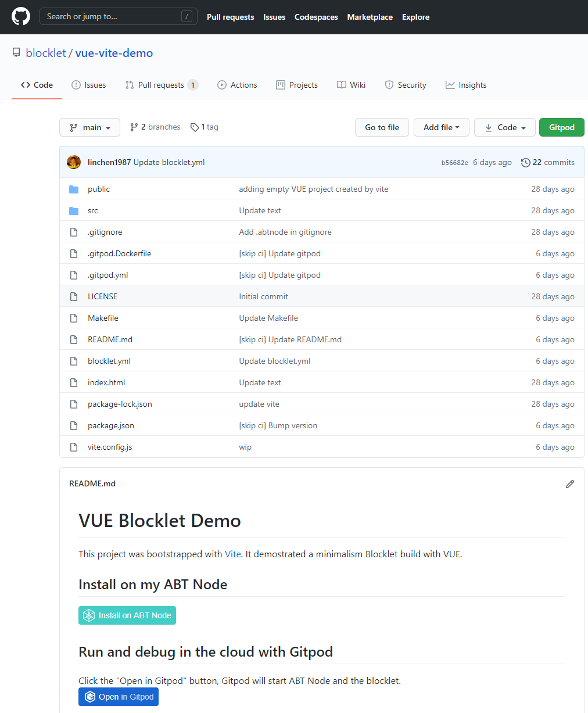The height and width of the screenshot is (713, 588).
Task: Click the src folder icon
Action: tap(74, 211)
